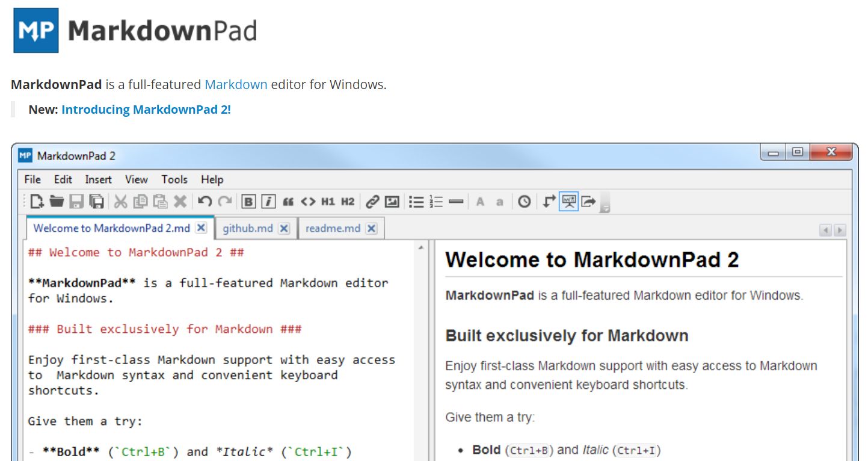Screen dimensions: 868x461
Task: Open the File menu
Action: tap(32, 179)
